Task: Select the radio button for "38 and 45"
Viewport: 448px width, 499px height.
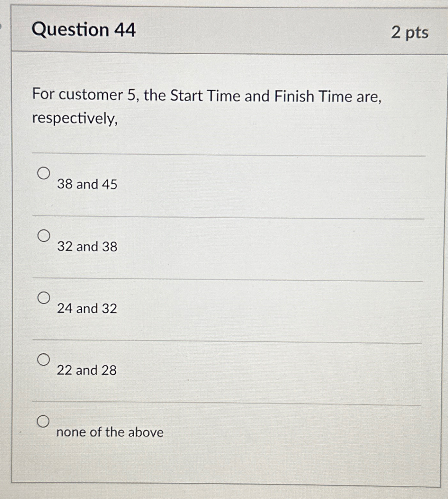Action: tap(43, 174)
